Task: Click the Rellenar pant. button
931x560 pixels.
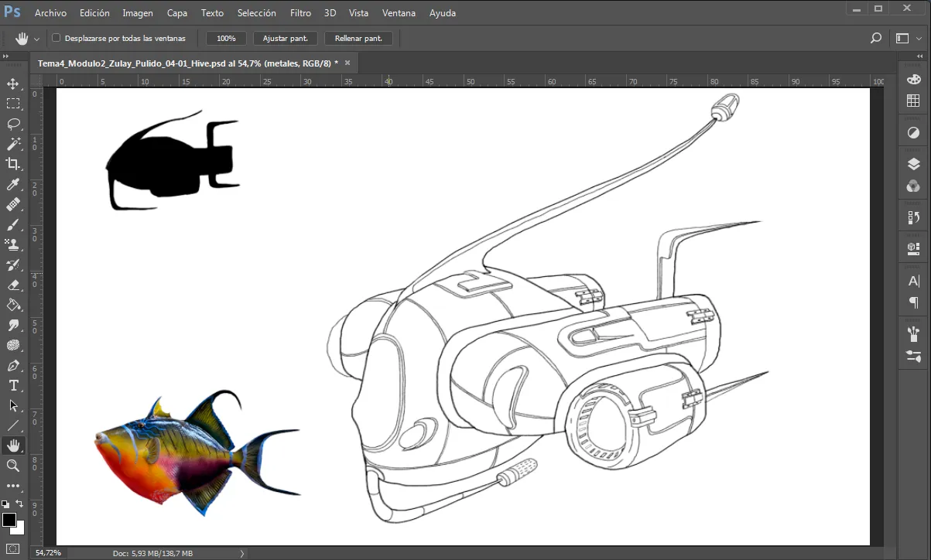Action: point(358,38)
